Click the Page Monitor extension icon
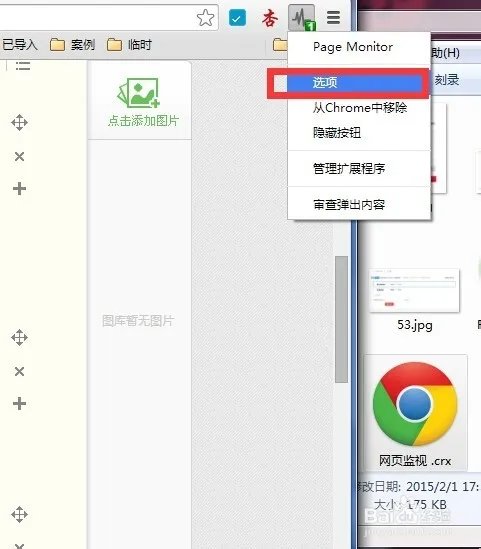This screenshot has height=549, width=481. [302, 18]
